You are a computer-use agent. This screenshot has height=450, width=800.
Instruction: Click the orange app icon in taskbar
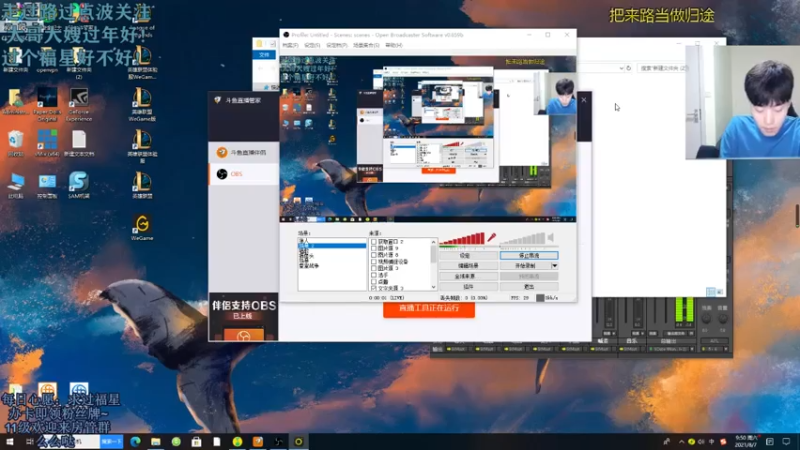click(x=258, y=442)
